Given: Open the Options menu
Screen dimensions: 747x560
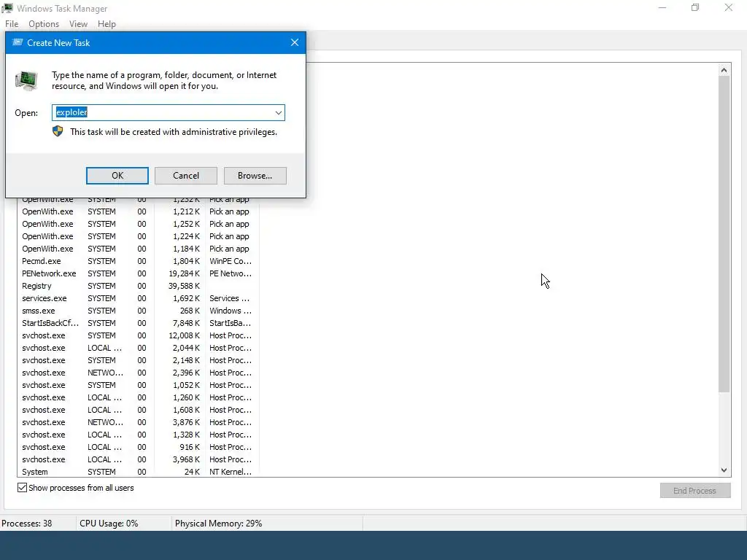Looking at the screenshot, I should coord(44,24).
